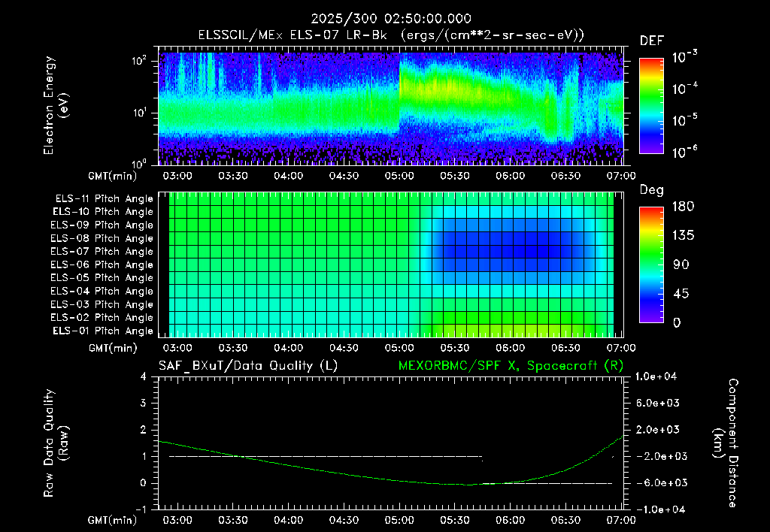Select the ELS-07 Pitch Angle row label
This screenshot has height=532, width=770.
pos(102,251)
